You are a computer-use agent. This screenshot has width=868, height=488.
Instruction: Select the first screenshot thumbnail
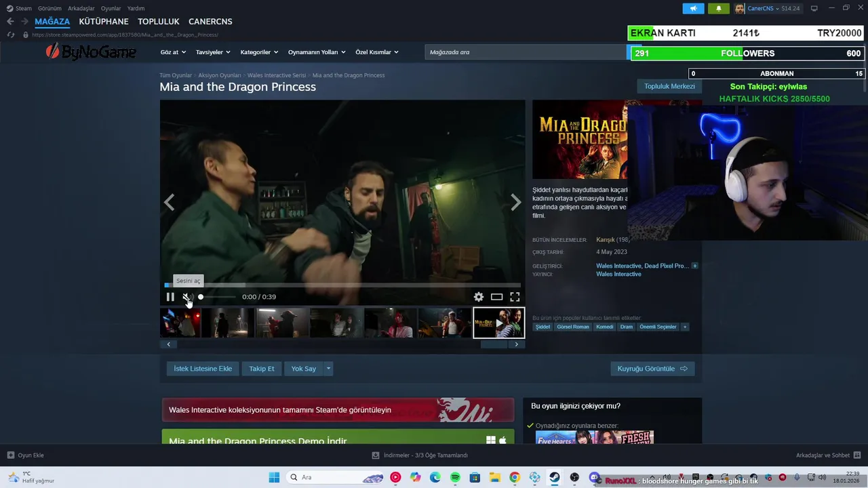pyautogui.click(x=180, y=323)
